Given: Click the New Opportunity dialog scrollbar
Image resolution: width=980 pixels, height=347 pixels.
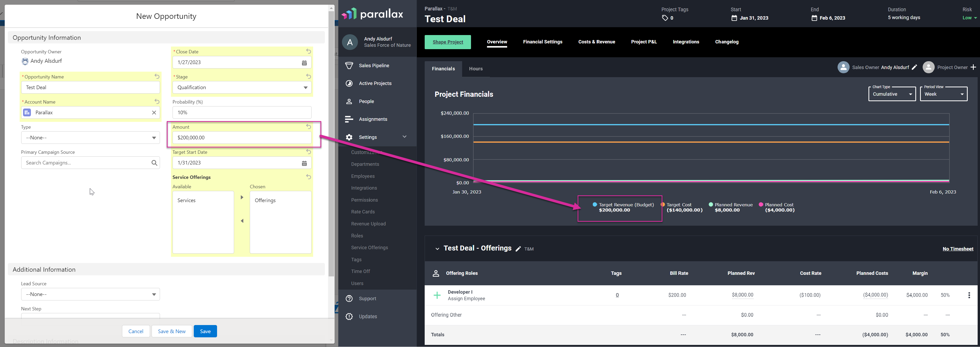Looking at the screenshot, I should pyautogui.click(x=331, y=143).
